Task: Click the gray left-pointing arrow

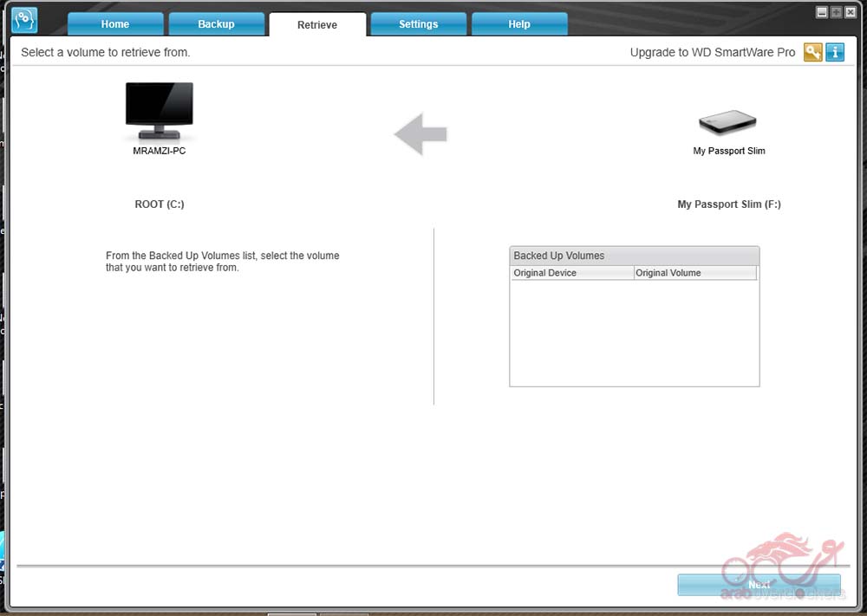Action: 420,134
